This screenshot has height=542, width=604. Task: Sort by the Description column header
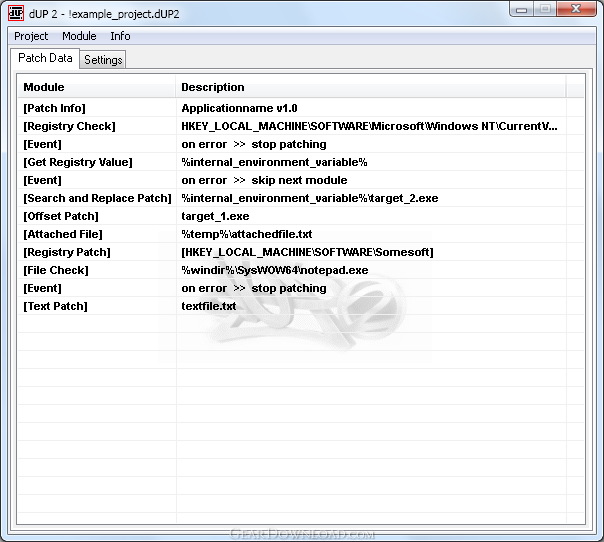pyautogui.click(x=371, y=87)
